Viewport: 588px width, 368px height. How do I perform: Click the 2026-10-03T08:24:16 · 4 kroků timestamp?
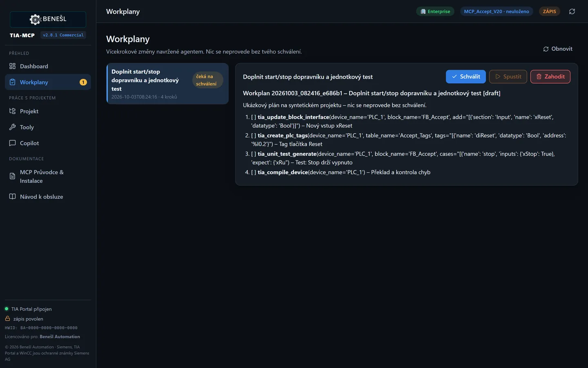pyautogui.click(x=144, y=97)
